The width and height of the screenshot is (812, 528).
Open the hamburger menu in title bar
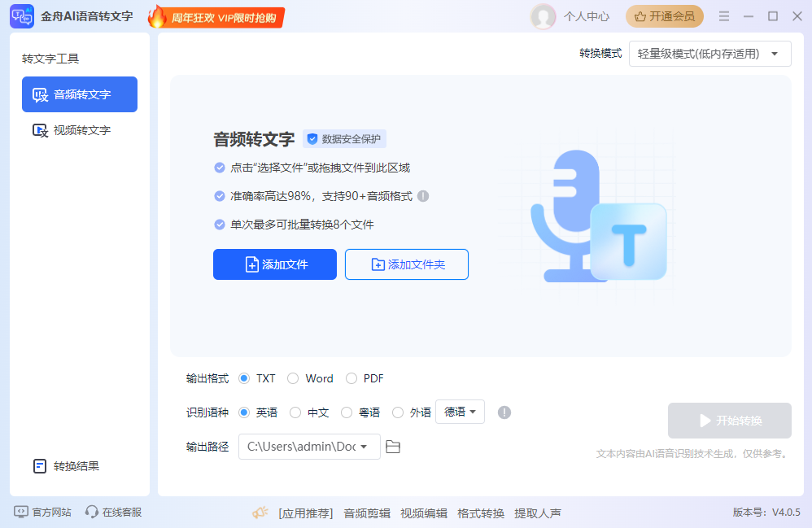724,16
